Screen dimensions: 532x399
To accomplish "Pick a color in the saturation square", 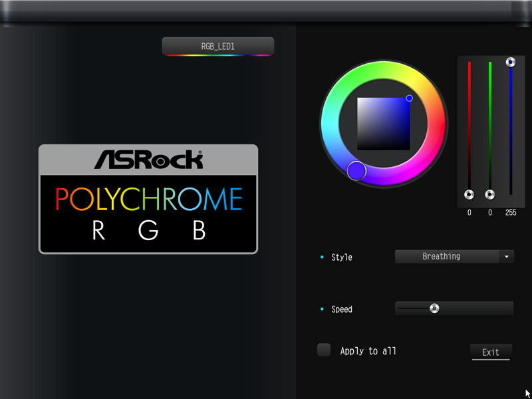I will point(384,124).
